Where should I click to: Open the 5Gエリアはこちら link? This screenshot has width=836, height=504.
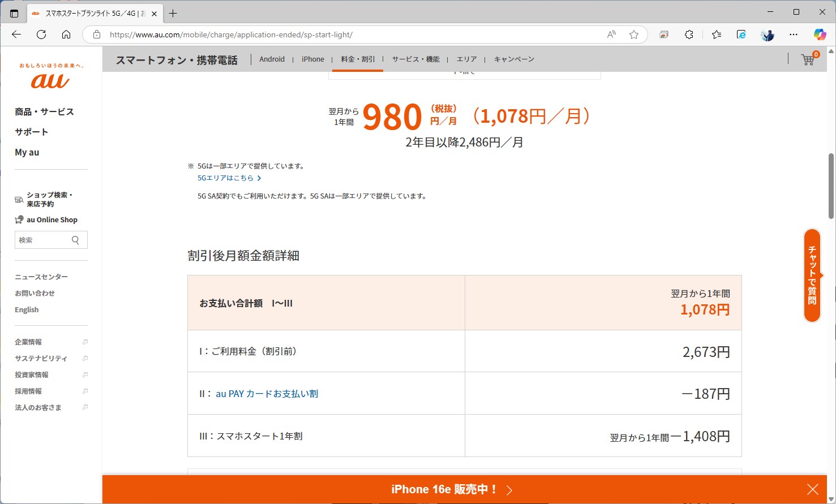(225, 178)
